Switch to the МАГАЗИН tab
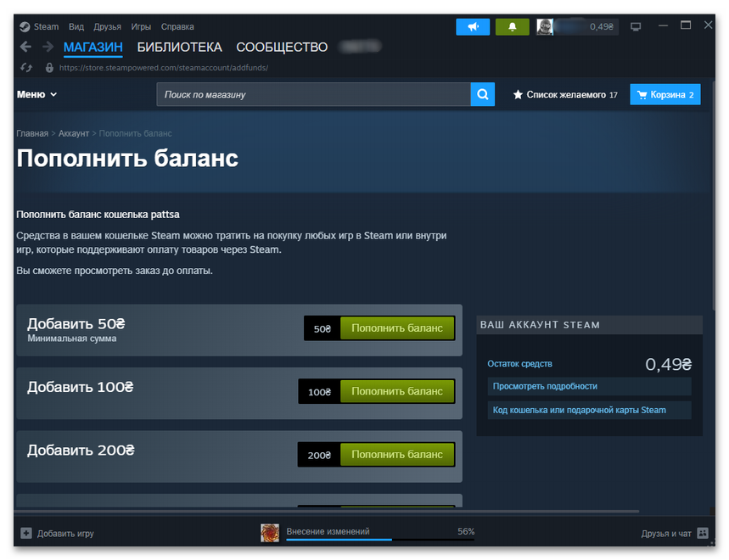Viewport: 729px width, 560px height. pyautogui.click(x=93, y=47)
